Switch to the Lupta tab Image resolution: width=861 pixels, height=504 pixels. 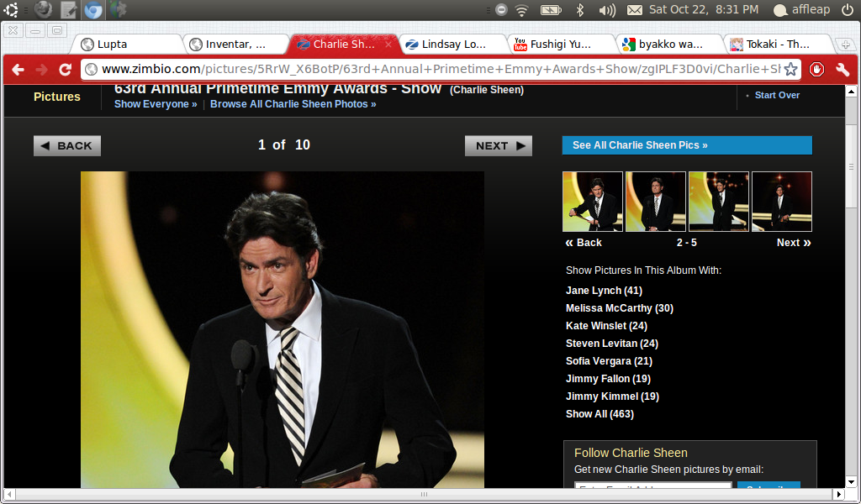(129, 45)
